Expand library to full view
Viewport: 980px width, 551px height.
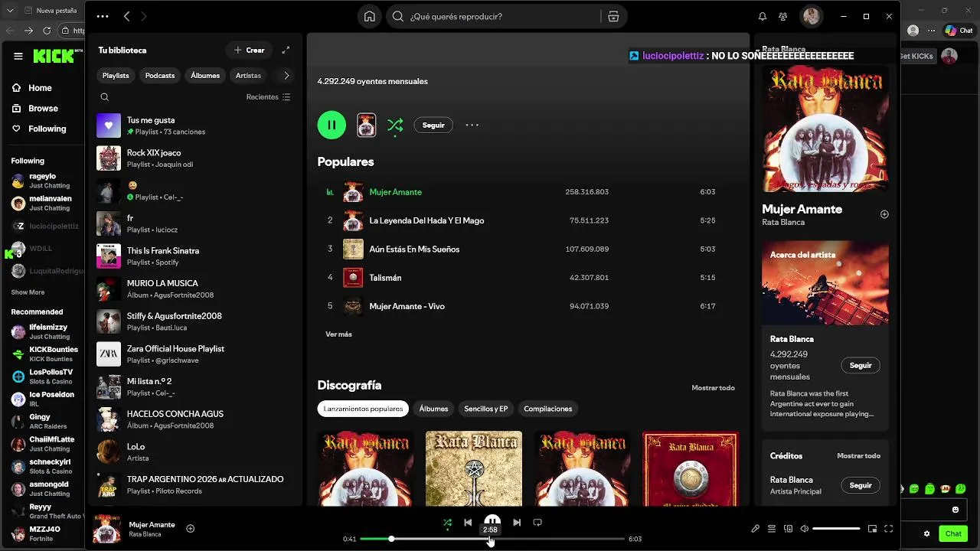(286, 50)
